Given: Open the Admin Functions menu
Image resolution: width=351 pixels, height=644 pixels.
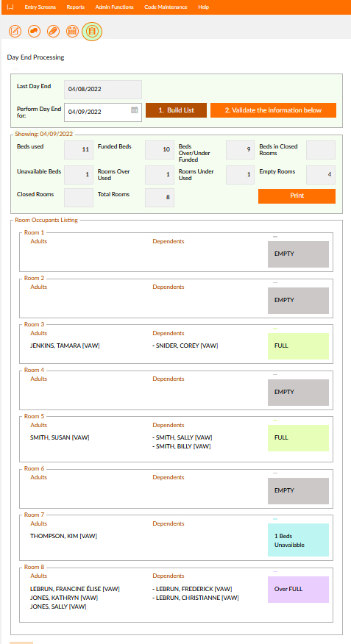Looking at the screenshot, I should point(114,7).
